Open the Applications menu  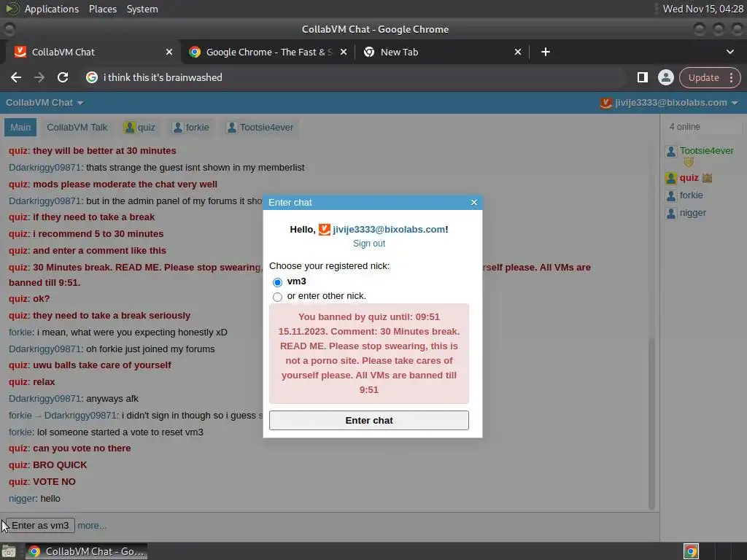(52, 9)
